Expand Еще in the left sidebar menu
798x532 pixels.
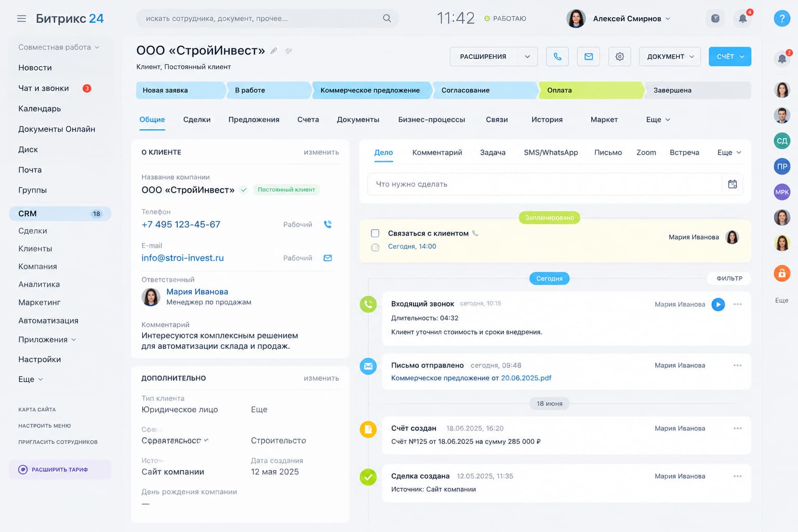pos(31,379)
